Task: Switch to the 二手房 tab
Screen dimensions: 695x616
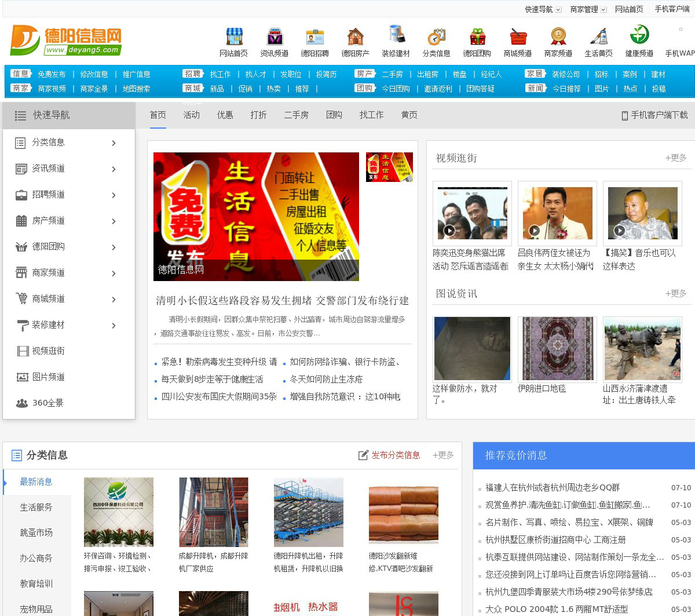Action: tap(296, 115)
